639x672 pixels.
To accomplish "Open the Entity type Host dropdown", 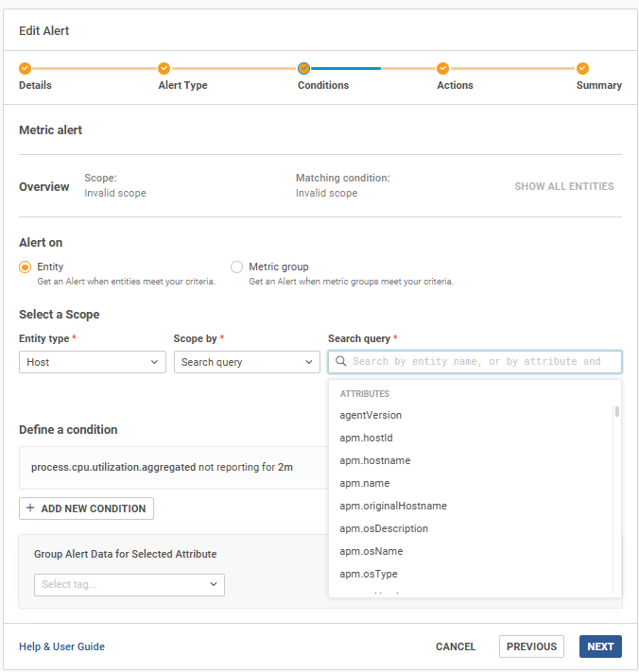I will 93,362.
